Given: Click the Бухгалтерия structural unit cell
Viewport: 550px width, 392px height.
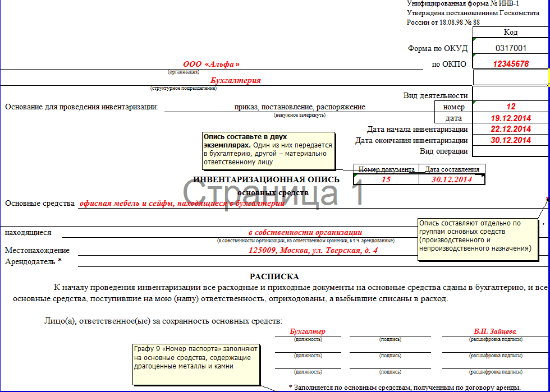Looking at the screenshot, I should (235, 80).
